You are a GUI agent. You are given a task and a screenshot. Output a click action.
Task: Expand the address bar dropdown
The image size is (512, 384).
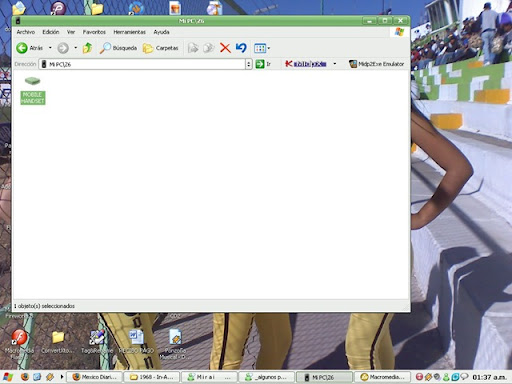pos(248,64)
